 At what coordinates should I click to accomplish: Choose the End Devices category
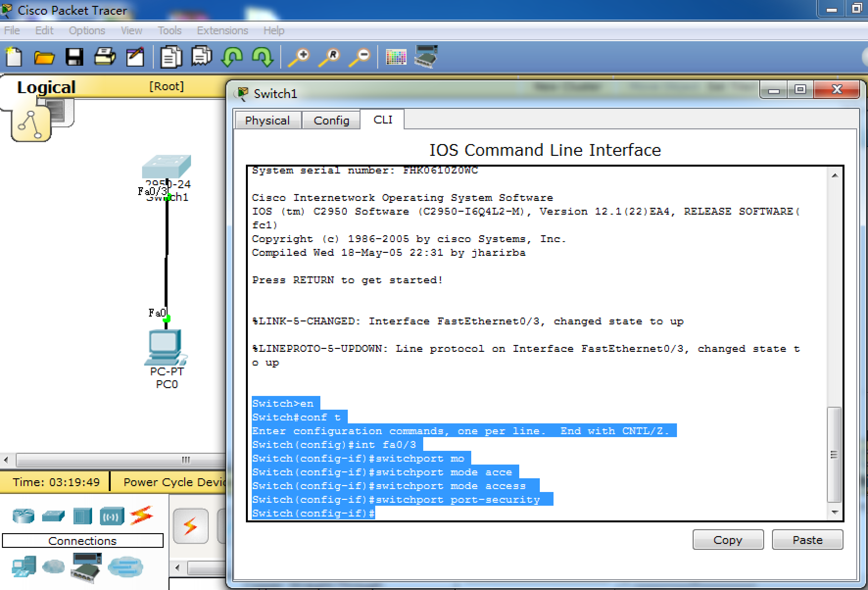click(23, 567)
